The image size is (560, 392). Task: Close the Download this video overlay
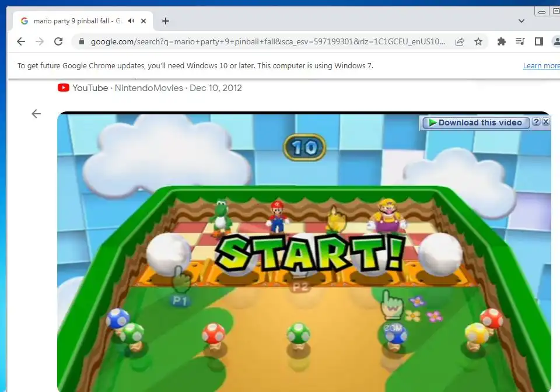click(x=546, y=122)
